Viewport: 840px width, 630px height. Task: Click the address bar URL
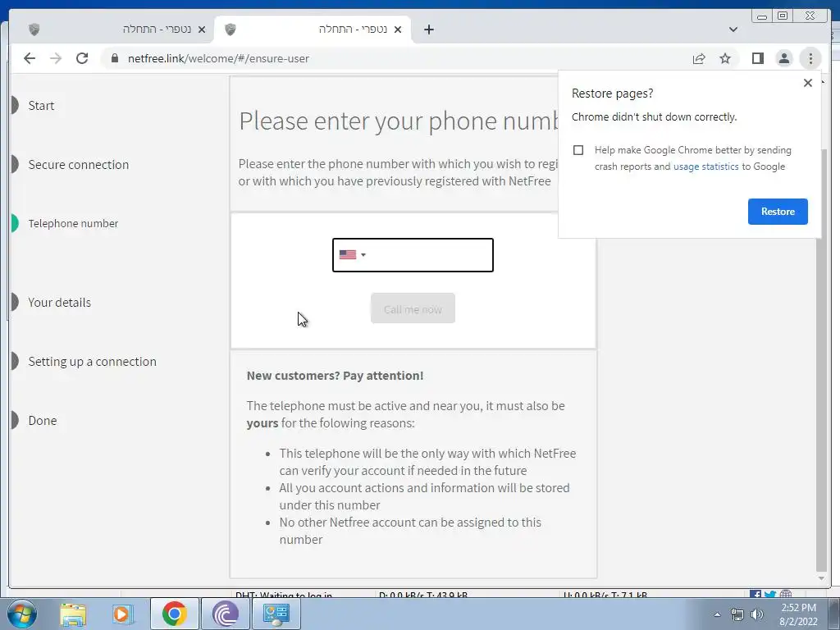(x=218, y=58)
